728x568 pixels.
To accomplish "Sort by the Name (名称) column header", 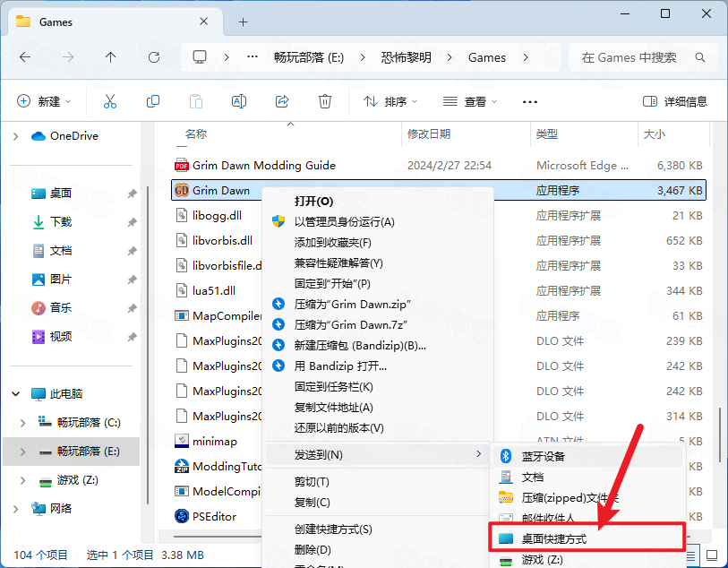I will 196,134.
